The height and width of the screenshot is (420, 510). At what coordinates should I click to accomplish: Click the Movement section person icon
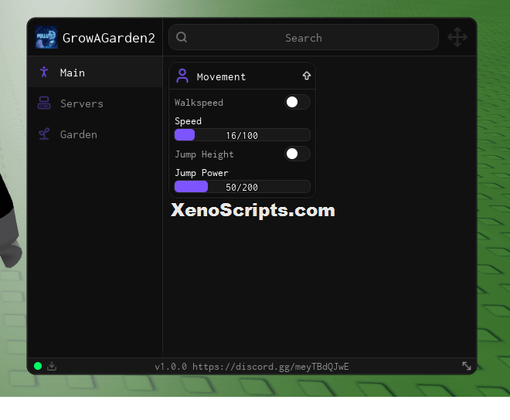(182, 76)
